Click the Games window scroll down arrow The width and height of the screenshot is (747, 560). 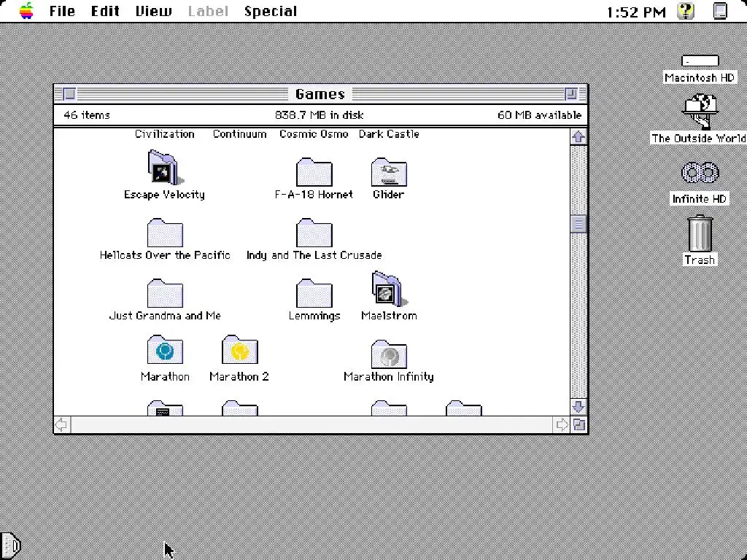(x=578, y=407)
